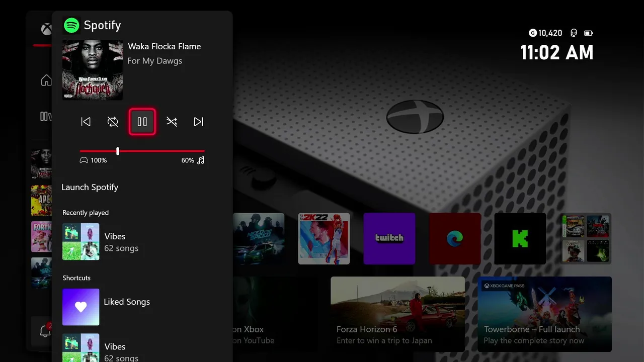Viewport: 644px width, 362px height.
Task: Click the headset status icon
Action: 574,33
